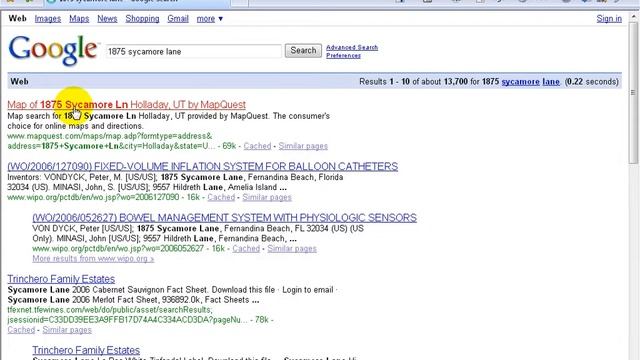Open Cached link for the tfexnet.tfewines.com result
640x360 pixels.
pos(21,330)
